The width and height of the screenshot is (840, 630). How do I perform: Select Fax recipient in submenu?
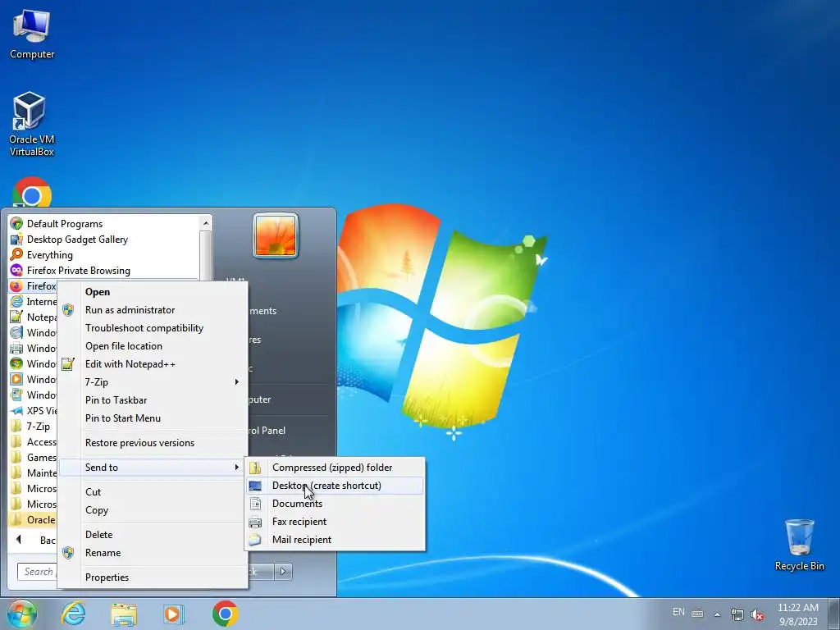[335, 521]
